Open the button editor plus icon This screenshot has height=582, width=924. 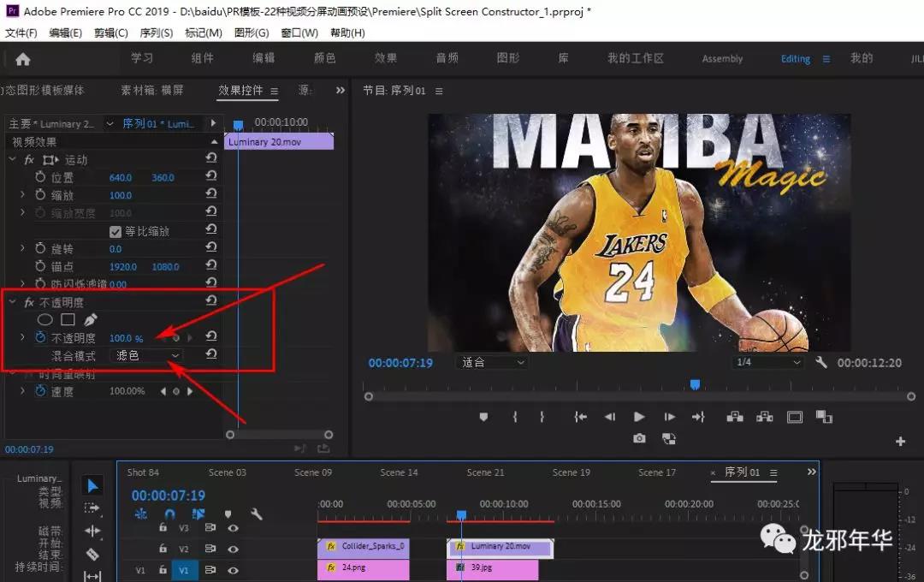900,441
